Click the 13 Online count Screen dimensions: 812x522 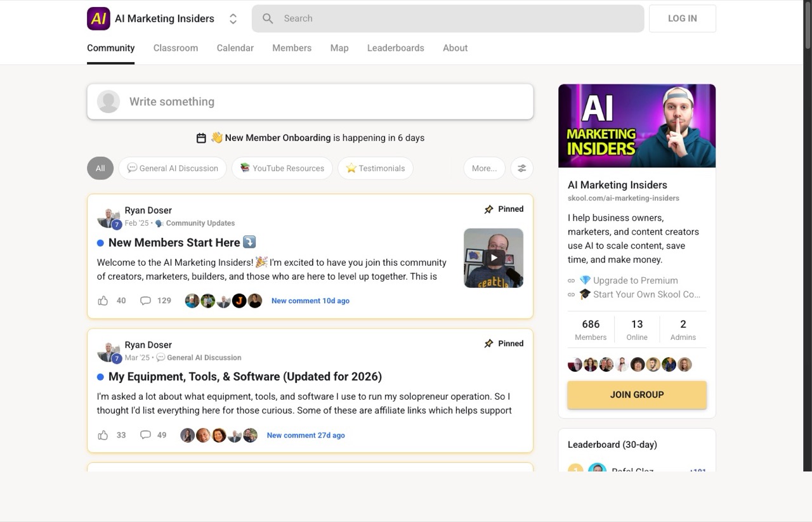point(637,330)
